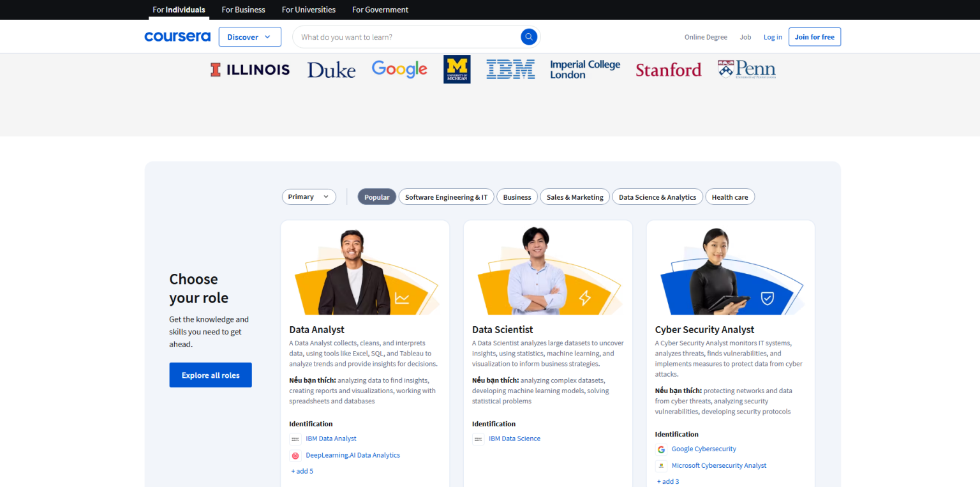Click the Illinois university logo
The image size is (980, 487).
[x=250, y=70]
